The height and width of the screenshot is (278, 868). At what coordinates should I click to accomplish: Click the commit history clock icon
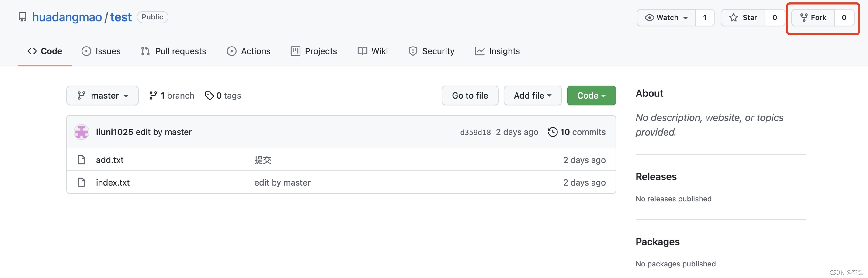[552, 132]
